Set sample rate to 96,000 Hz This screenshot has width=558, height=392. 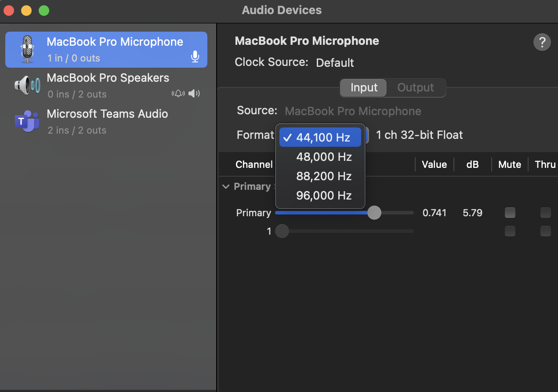pyautogui.click(x=320, y=196)
